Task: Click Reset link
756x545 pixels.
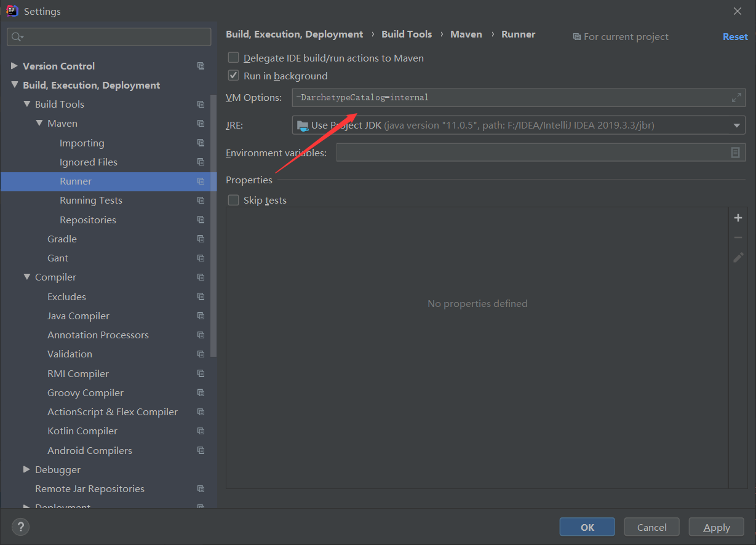Action: pos(735,36)
